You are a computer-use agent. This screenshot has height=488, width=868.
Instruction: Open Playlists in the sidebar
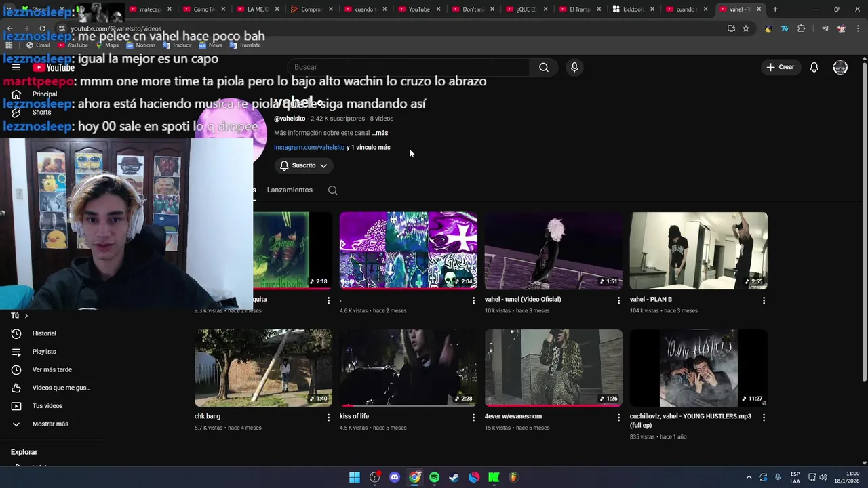[44, 352]
